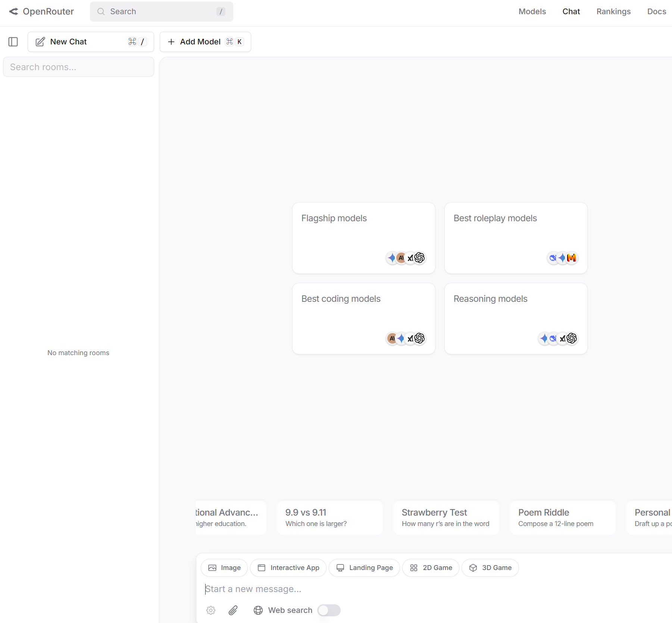Click OpenAI icon in Flagship models card
This screenshot has width=672, height=623.
click(x=420, y=258)
